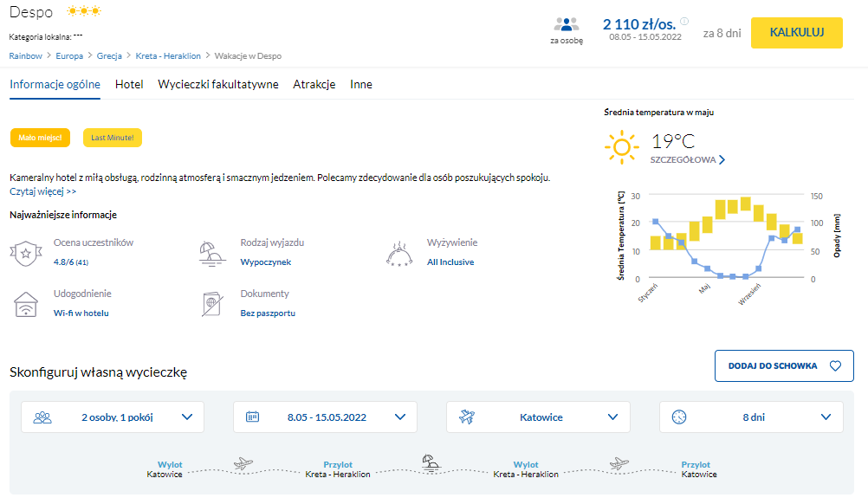The width and height of the screenshot is (868, 504).
Task: Click the Wi-Fi house icon
Action: click(26, 304)
